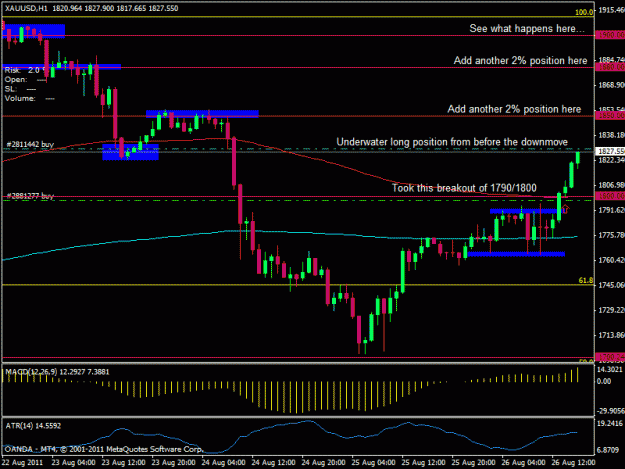Click the ATR(14) 14.5592 indicator label

tap(33, 426)
